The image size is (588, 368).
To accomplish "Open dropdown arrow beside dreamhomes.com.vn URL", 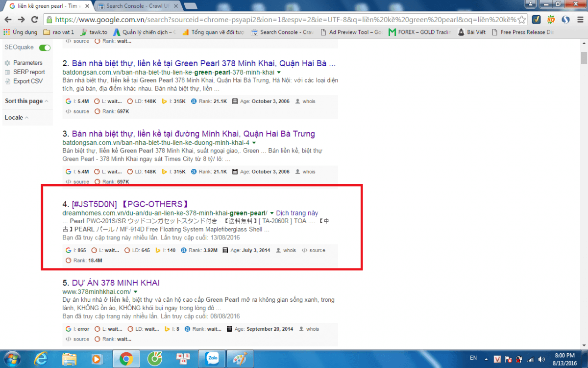I will (x=272, y=213).
